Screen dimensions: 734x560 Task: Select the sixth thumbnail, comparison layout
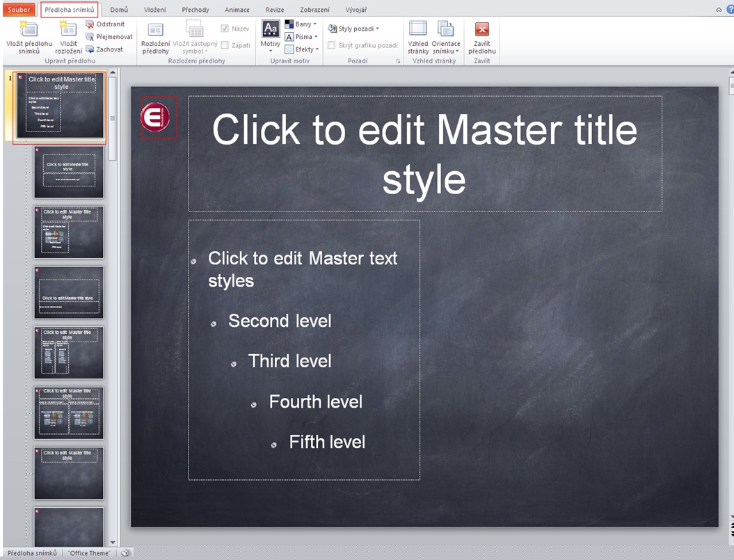[69, 413]
